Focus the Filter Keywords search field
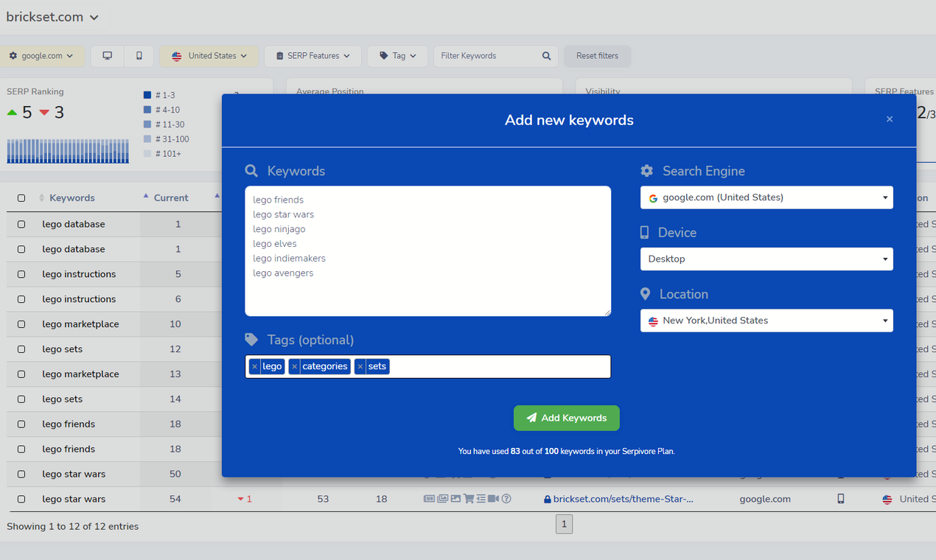 [x=487, y=56]
